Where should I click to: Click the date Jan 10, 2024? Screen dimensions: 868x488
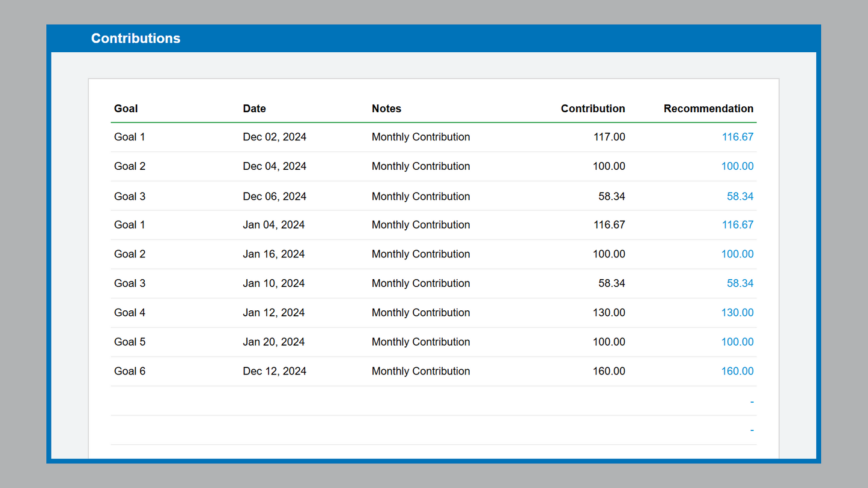click(274, 283)
